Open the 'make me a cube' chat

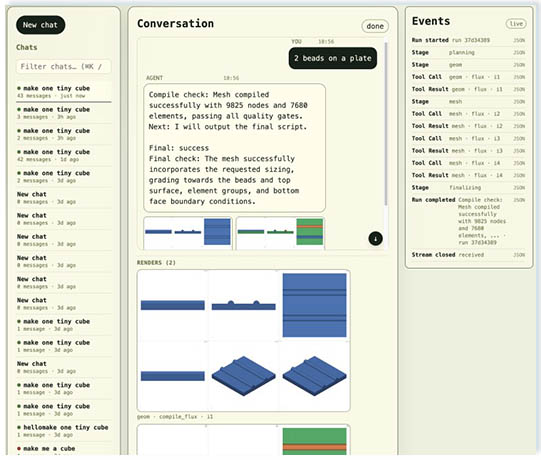pos(64,450)
